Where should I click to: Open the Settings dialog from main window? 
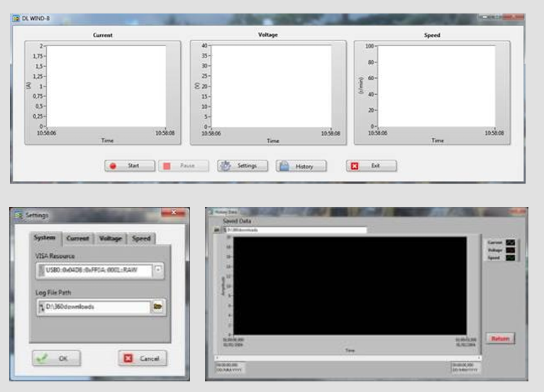point(242,166)
